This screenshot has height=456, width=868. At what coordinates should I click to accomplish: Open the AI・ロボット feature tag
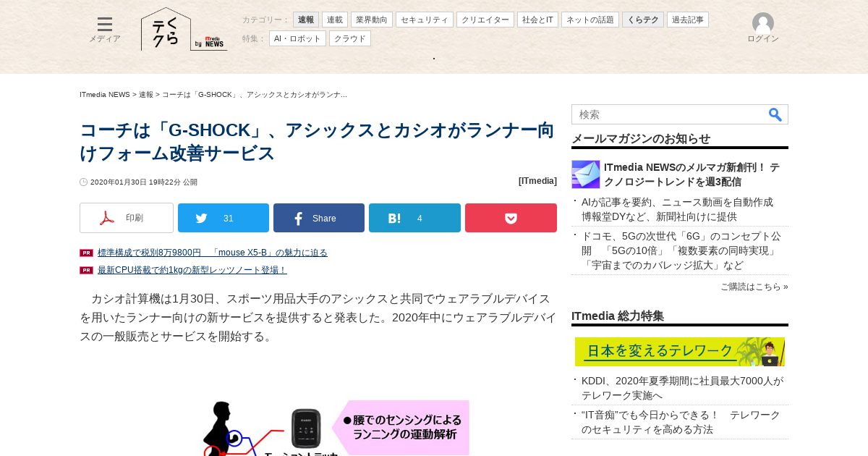297,38
